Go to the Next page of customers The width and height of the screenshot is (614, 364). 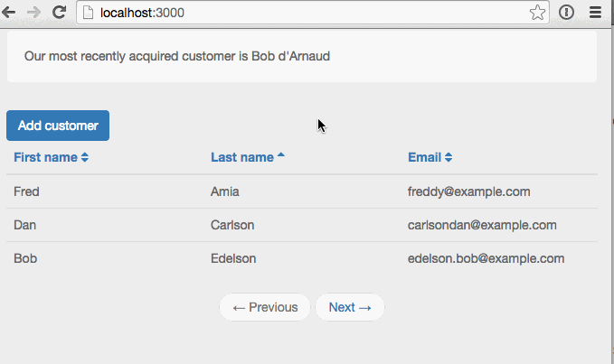pos(350,307)
